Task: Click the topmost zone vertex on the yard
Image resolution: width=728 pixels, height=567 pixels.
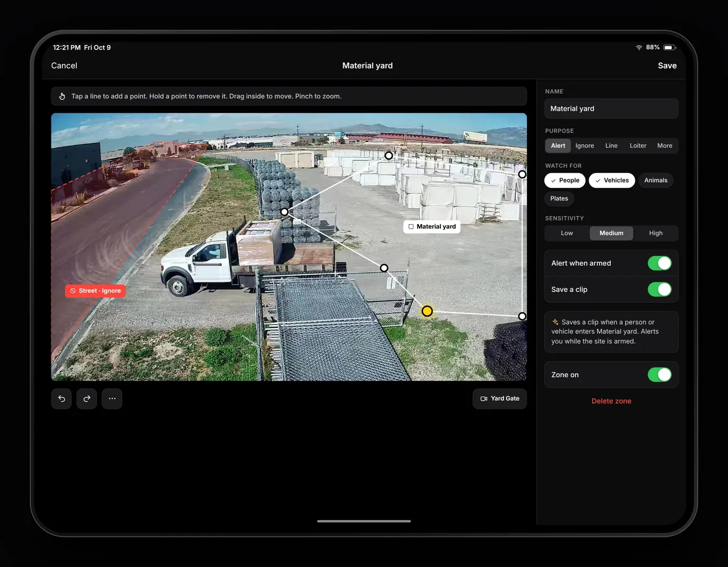Action: point(389,156)
